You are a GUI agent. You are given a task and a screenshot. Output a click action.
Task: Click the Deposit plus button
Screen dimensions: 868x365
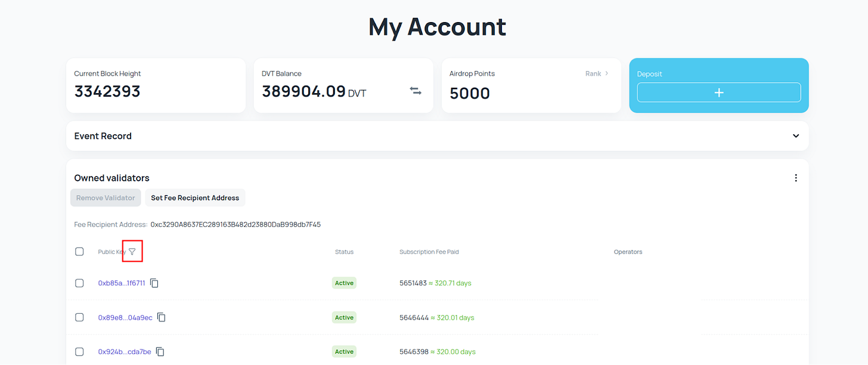(x=719, y=92)
